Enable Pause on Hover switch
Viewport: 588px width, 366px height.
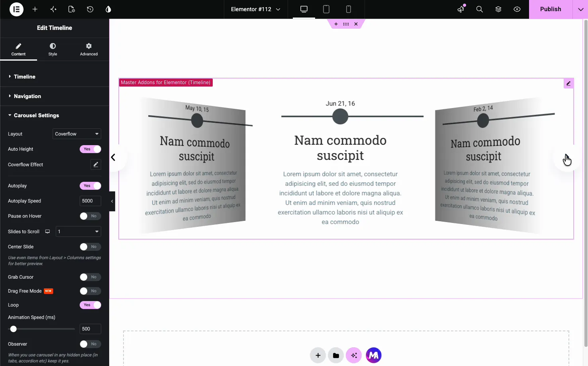click(x=90, y=216)
